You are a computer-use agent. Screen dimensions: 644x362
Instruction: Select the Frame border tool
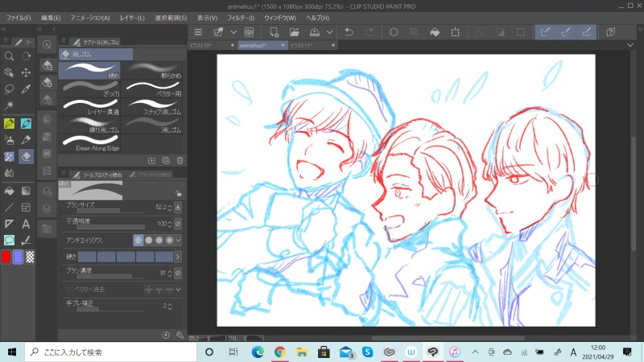click(26, 208)
